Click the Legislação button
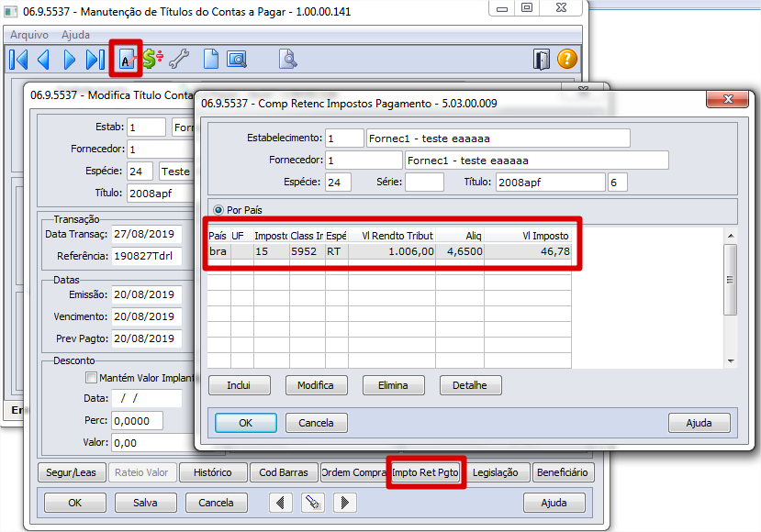The height and width of the screenshot is (532, 761). coord(496,472)
